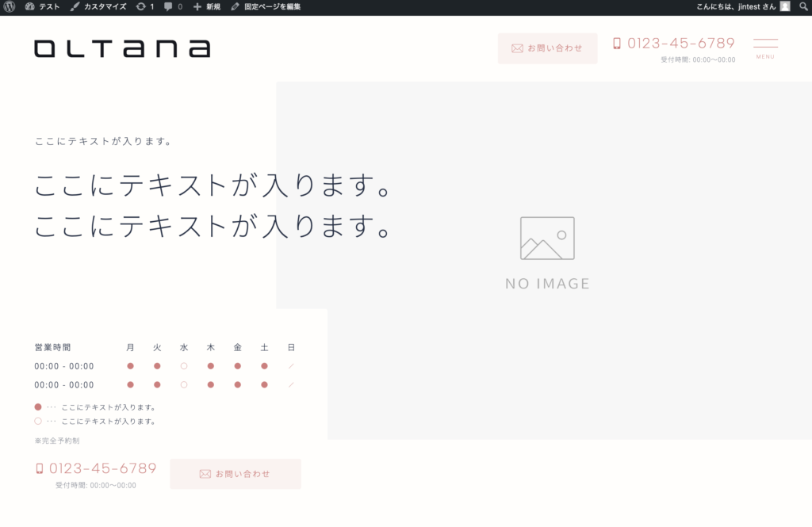
Task: Click the WordPress logo in the admin bar
Action: [x=8, y=6]
